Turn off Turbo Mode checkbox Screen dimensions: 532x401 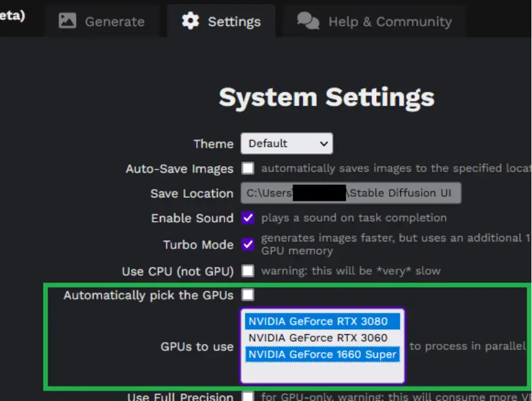coord(248,244)
